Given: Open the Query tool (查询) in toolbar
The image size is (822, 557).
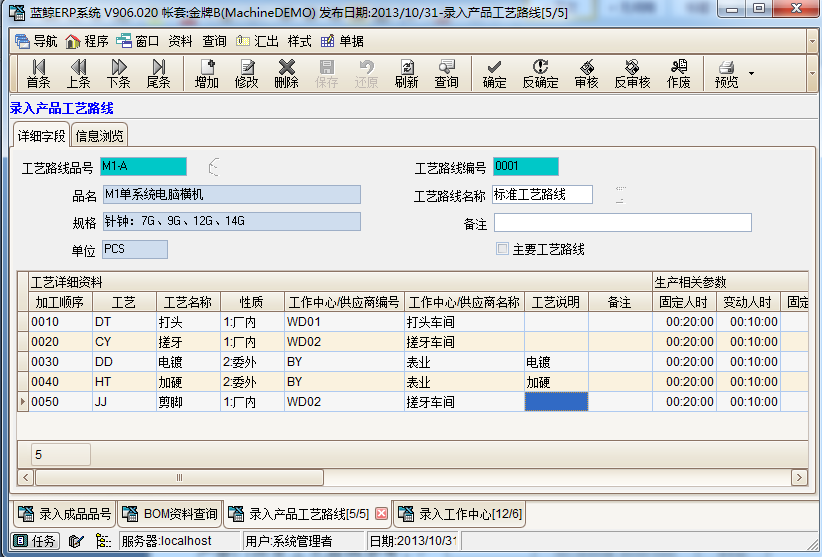Looking at the screenshot, I should (x=446, y=74).
